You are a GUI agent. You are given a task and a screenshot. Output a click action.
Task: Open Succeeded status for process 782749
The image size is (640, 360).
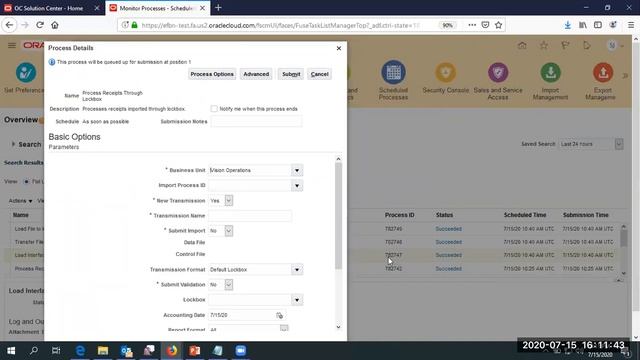click(448, 229)
